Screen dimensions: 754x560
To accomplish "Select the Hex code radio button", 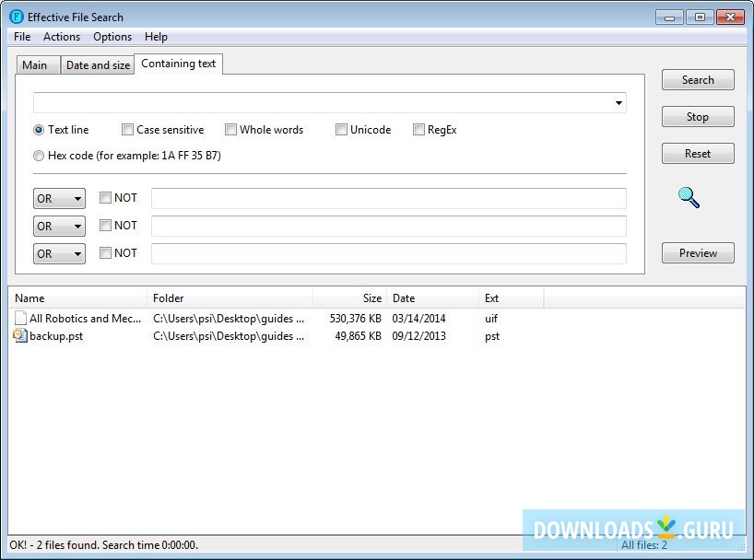I will point(39,156).
